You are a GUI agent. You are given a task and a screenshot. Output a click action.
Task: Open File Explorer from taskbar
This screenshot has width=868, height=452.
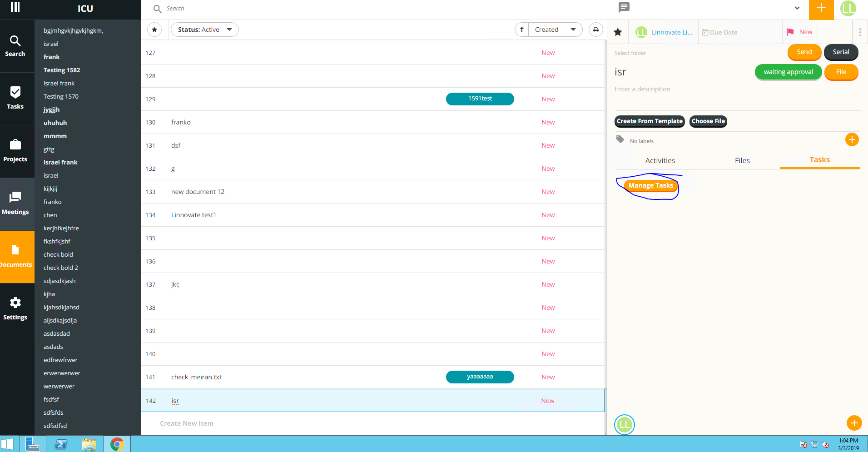(89, 444)
